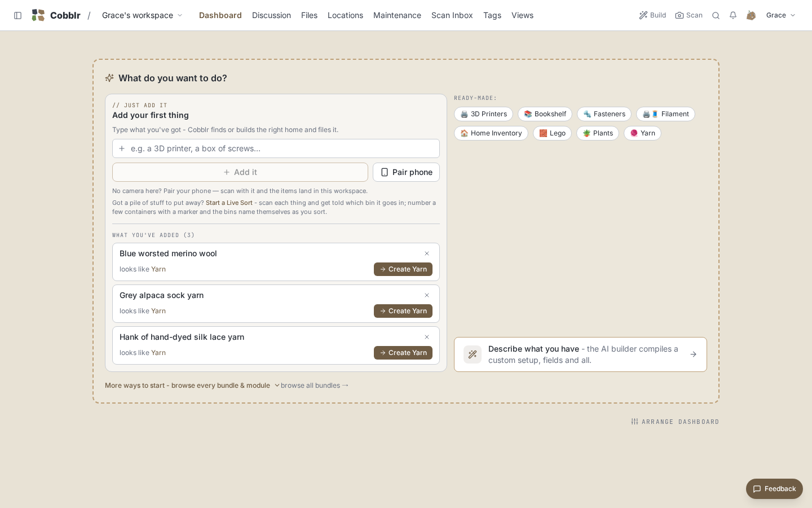The width and height of the screenshot is (812, 508).
Task: Open the notifications bell
Action: (x=732, y=15)
